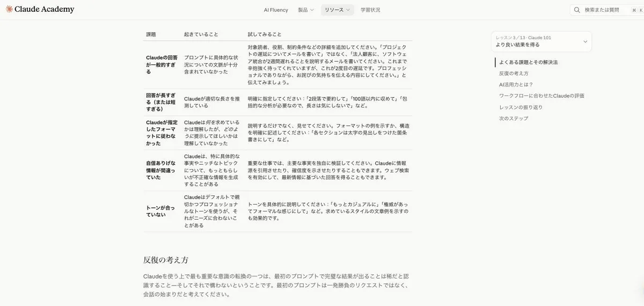Click the 起きていること column header
The image size is (644, 306).
point(201,34)
